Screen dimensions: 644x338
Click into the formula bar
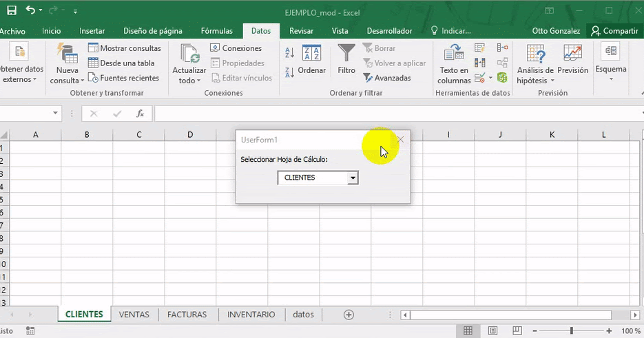pyautogui.click(x=397, y=114)
